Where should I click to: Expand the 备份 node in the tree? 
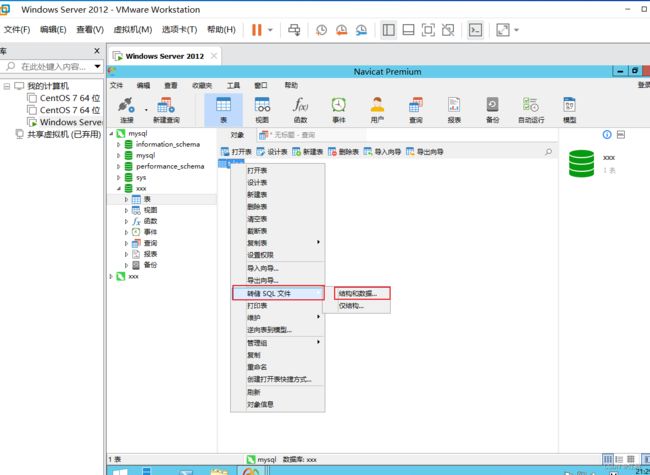pyautogui.click(x=126, y=265)
